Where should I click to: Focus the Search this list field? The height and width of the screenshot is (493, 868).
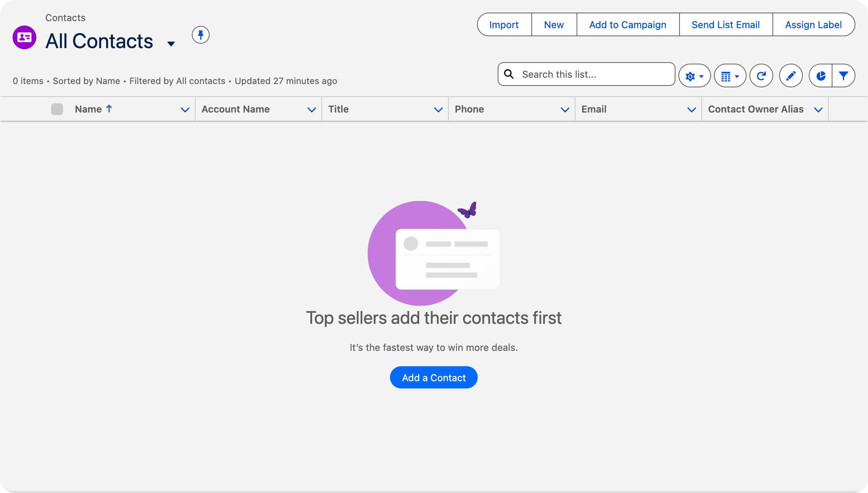pyautogui.click(x=587, y=74)
